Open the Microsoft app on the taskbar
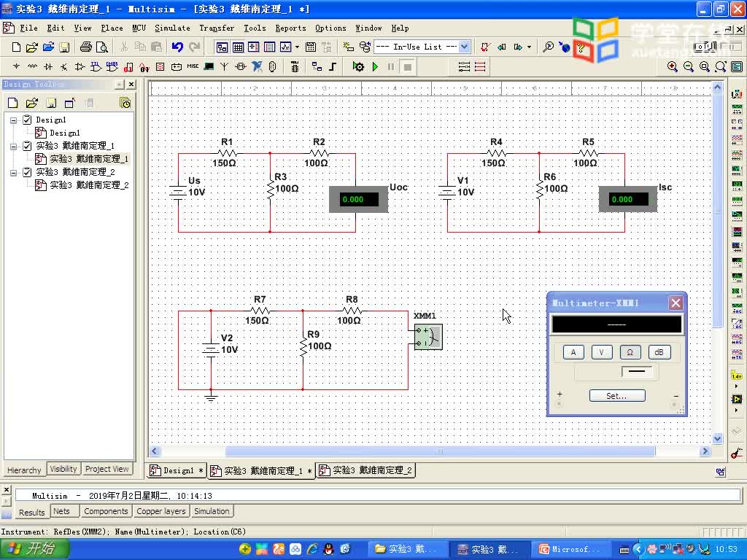The image size is (747, 560). click(570, 549)
